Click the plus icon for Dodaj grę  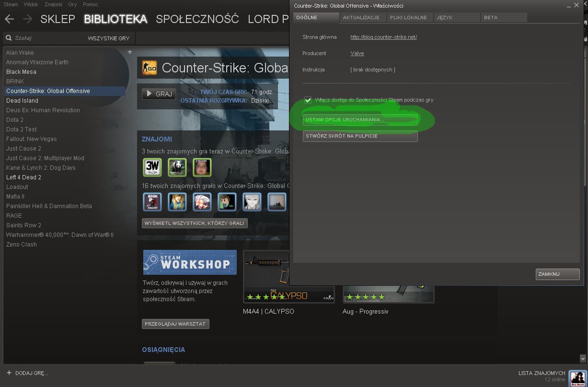coord(9,373)
